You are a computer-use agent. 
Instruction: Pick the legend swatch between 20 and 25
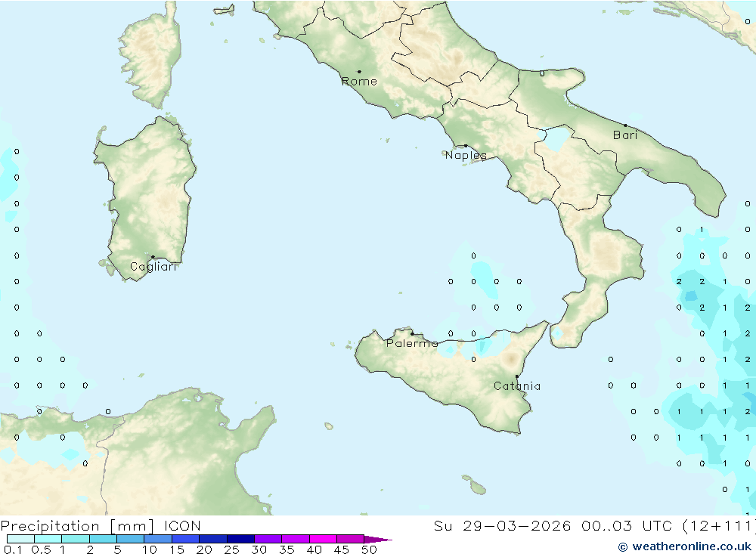coord(213,539)
